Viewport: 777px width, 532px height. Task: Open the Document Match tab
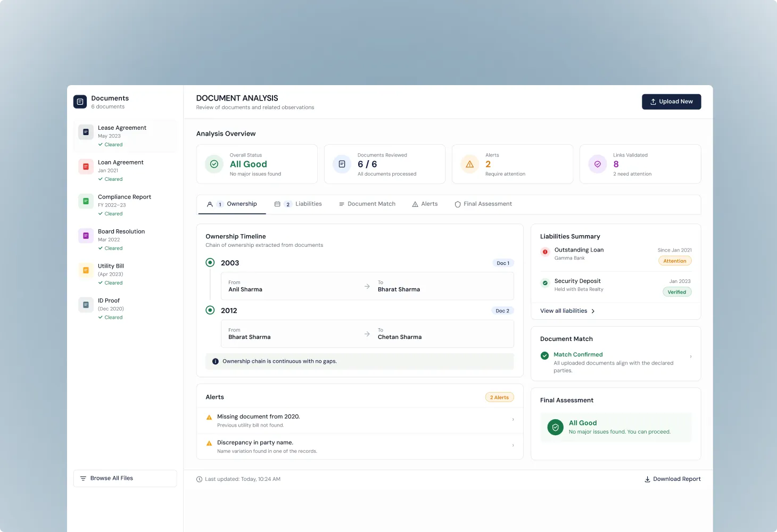point(367,204)
